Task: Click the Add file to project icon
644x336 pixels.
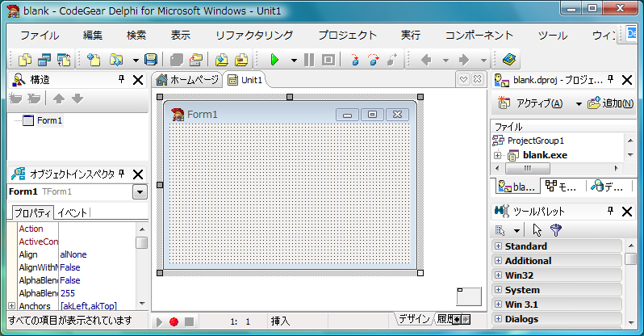Action: click(x=222, y=60)
